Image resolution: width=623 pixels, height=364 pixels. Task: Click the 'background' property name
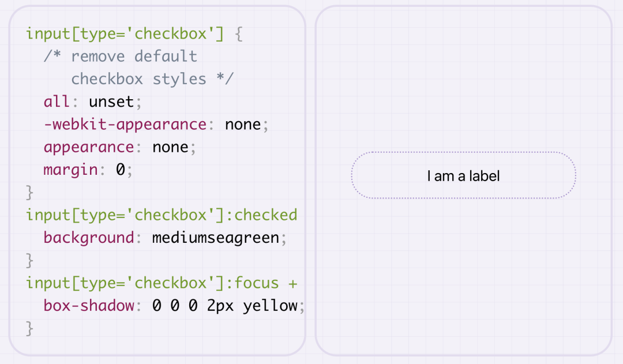[89, 238]
